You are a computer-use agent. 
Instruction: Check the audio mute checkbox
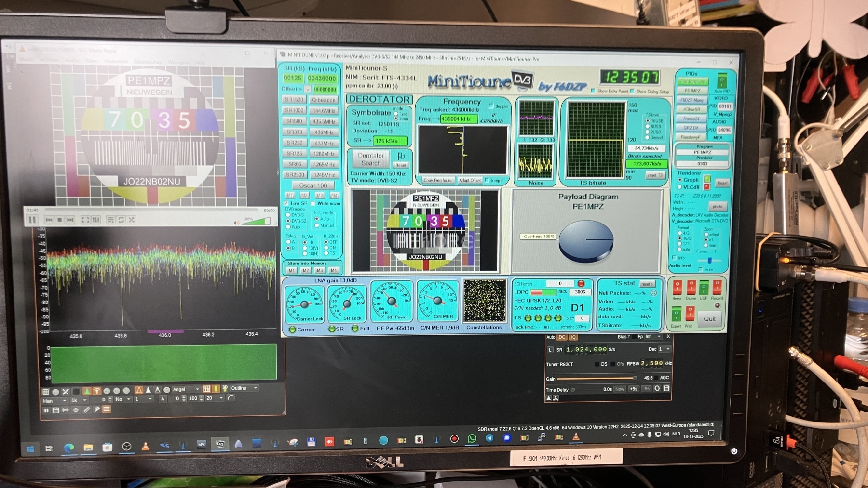(701, 269)
